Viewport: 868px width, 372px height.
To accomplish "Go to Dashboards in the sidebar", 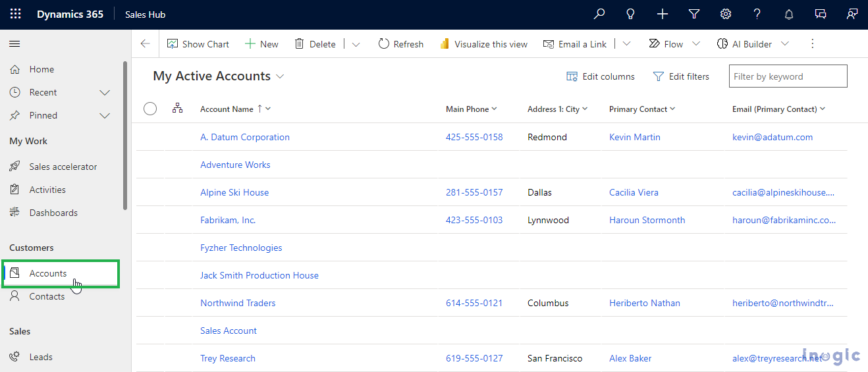I will pyautogui.click(x=53, y=213).
